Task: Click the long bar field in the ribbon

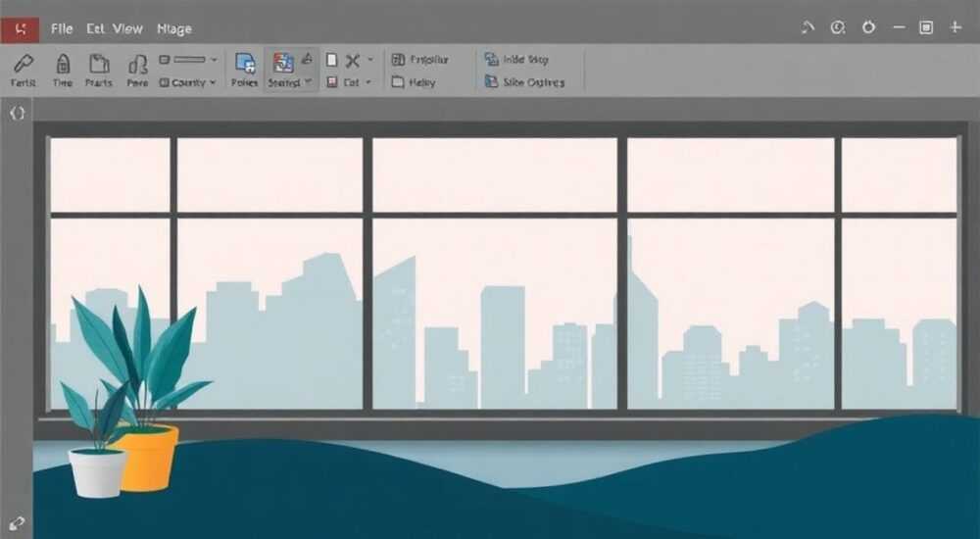Action: [190, 60]
